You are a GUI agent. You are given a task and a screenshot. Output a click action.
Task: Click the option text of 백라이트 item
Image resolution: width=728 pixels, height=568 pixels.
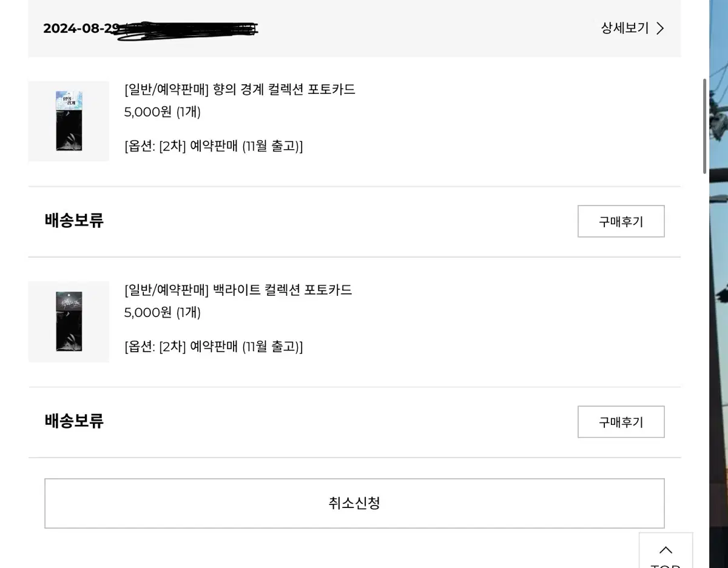(214, 347)
